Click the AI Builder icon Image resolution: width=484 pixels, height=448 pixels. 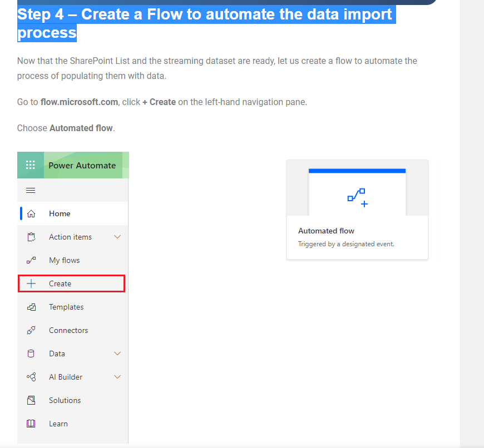[x=31, y=377]
